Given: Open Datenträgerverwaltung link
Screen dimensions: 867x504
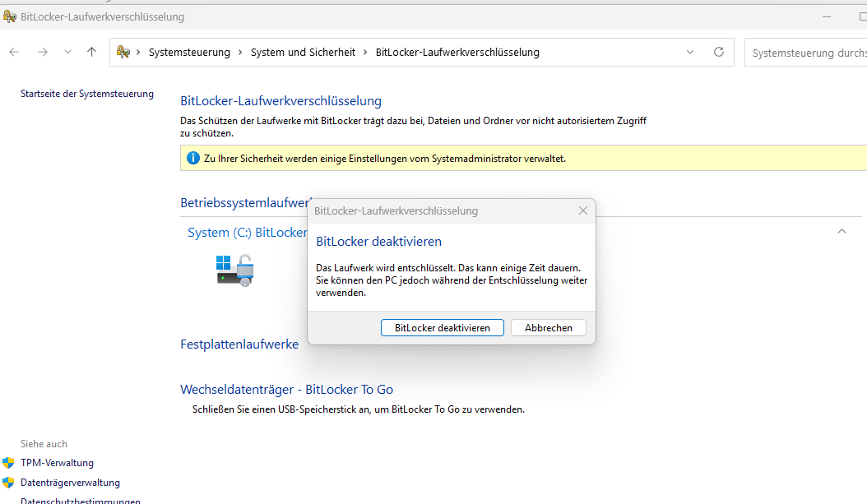Looking at the screenshot, I should [x=70, y=483].
